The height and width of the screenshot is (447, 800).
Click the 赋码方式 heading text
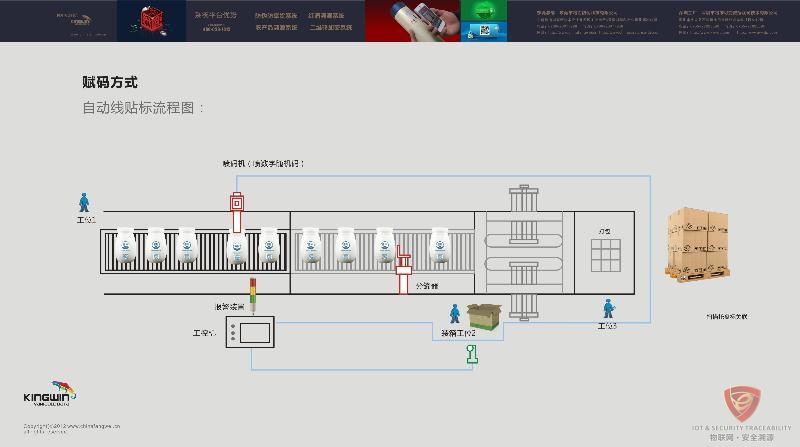coord(110,83)
